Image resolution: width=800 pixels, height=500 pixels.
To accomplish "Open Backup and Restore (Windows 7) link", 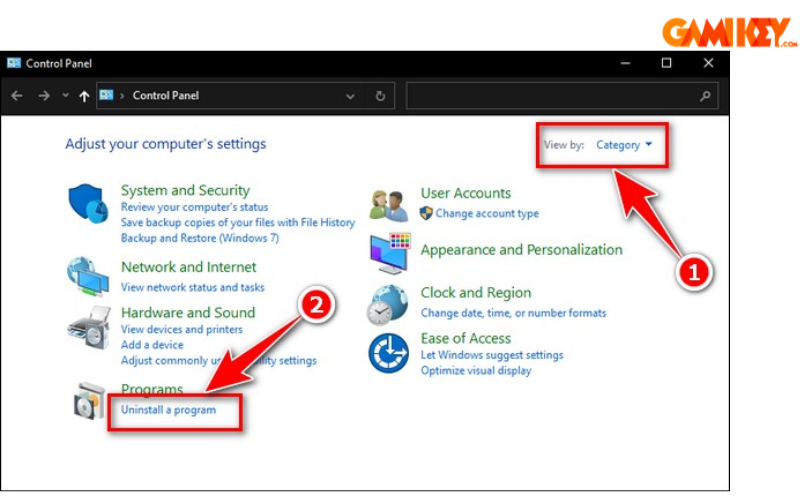I will [199, 238].
